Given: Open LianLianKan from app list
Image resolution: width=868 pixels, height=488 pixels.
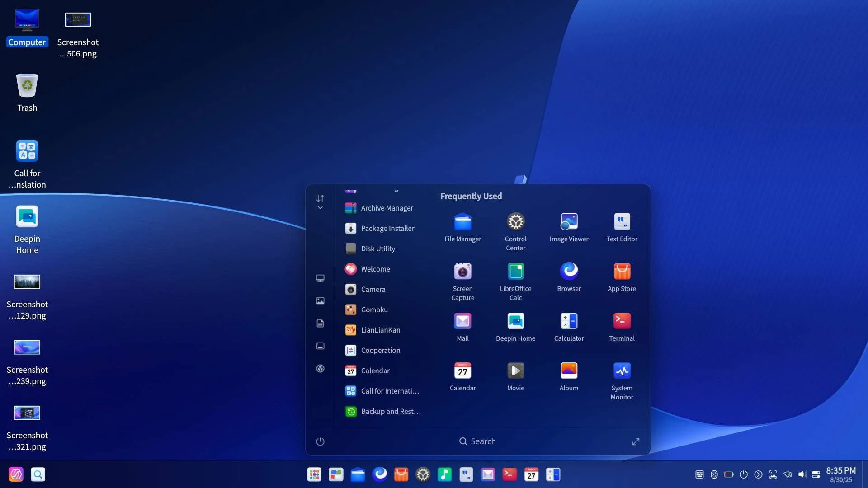Looking at the screenshot, I should coord(383,330).
